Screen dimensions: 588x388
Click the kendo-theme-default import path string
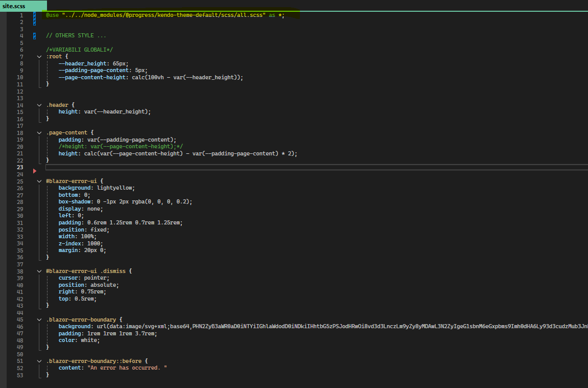pyautogui.click(x=163, y=15)
